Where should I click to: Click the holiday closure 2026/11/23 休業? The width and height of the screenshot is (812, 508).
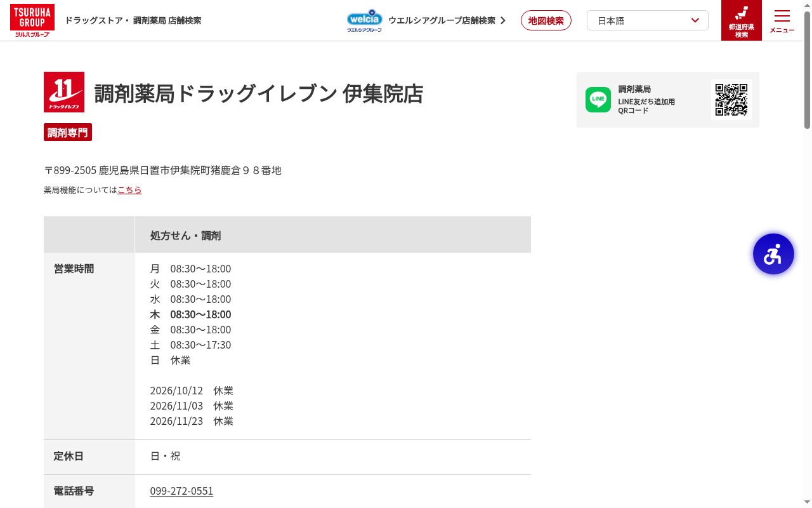pos(192,421)
